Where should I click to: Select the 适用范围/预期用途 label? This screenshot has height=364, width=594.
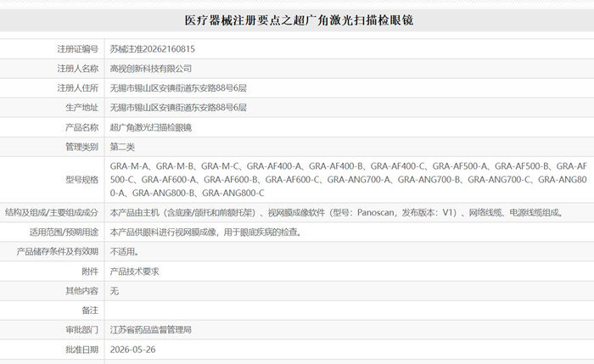click(64, 232)
